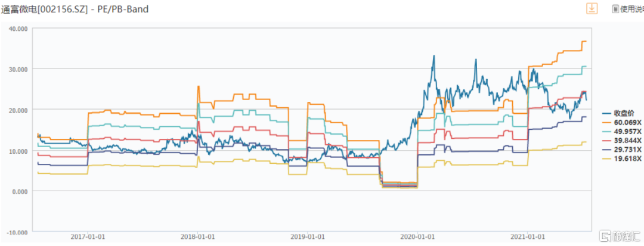
Task: Toggle the 49.957X band legend entry
Action: (624, 132)
